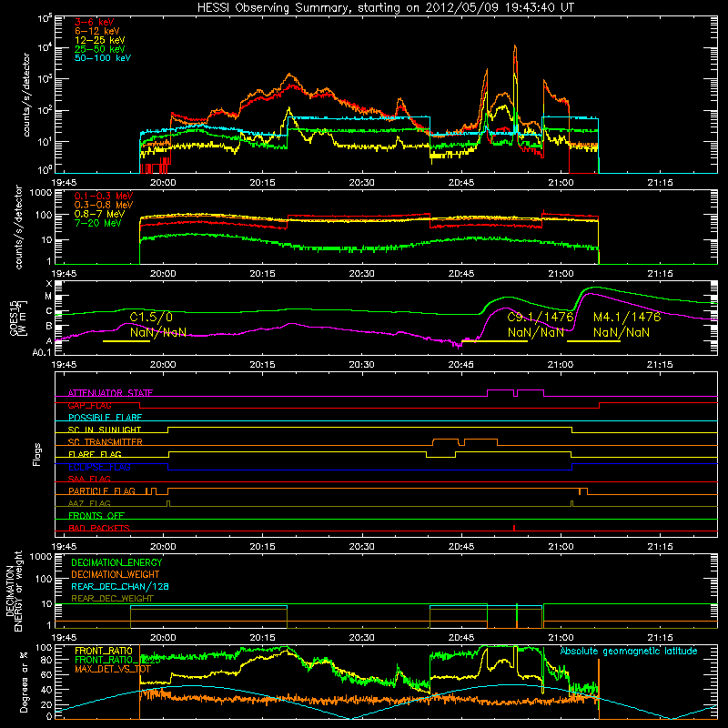This screenshot has height=728, width=728.
Task: Select the SC_IN_SUNLIGHT flag label
Action: (x=105, y=430)
